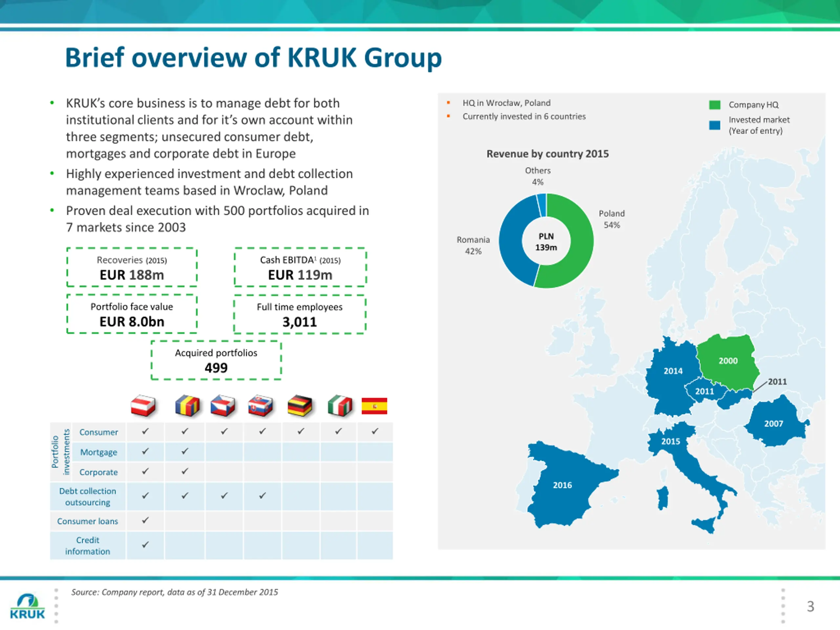Click the Debt collection outsourcing row label
Viewport: 840px width, 630px height.
coord(88,497)
